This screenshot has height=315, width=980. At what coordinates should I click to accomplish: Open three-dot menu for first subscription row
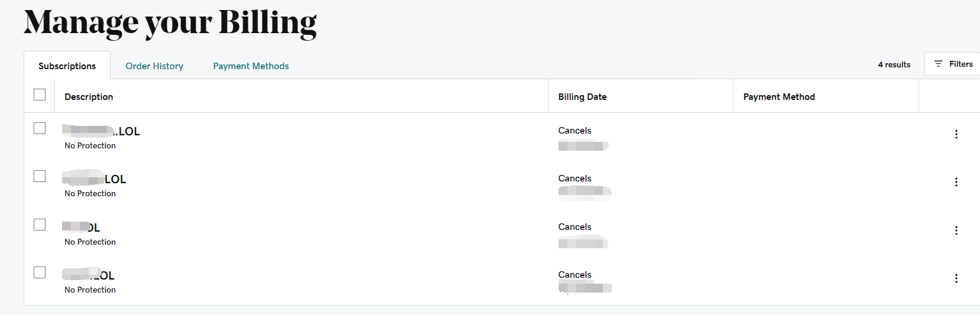coord(956,134)
